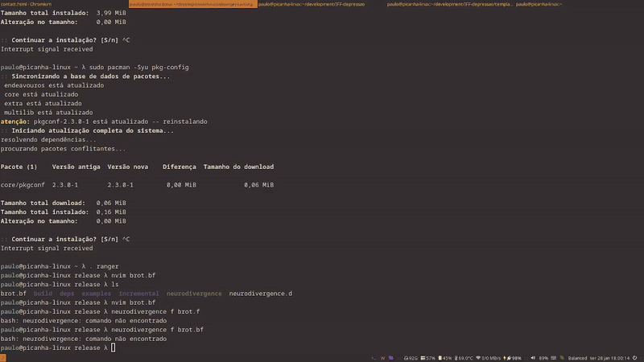
Task: Open the IFF-depressao/templa... terminal tab
Action: point(449,4)
